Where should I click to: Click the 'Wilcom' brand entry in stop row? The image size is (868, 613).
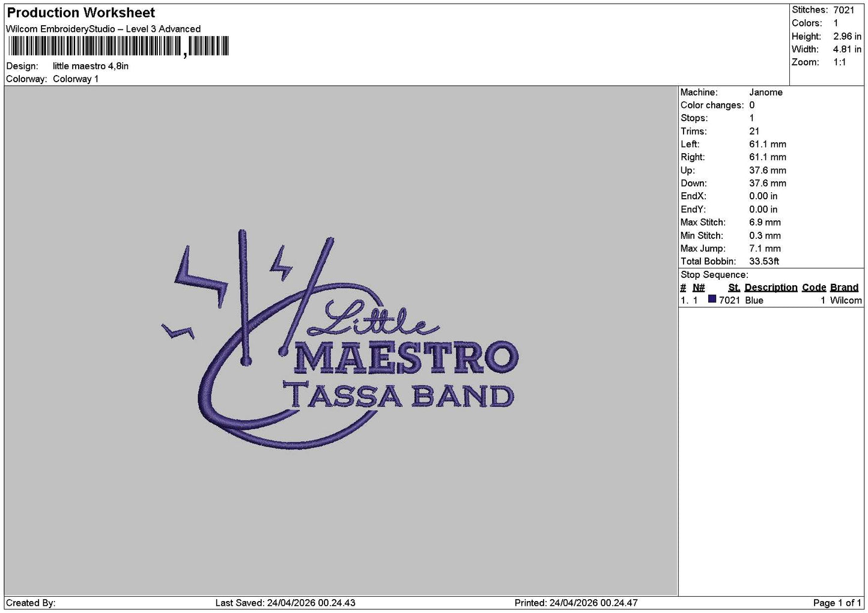[x=846, y=300]
